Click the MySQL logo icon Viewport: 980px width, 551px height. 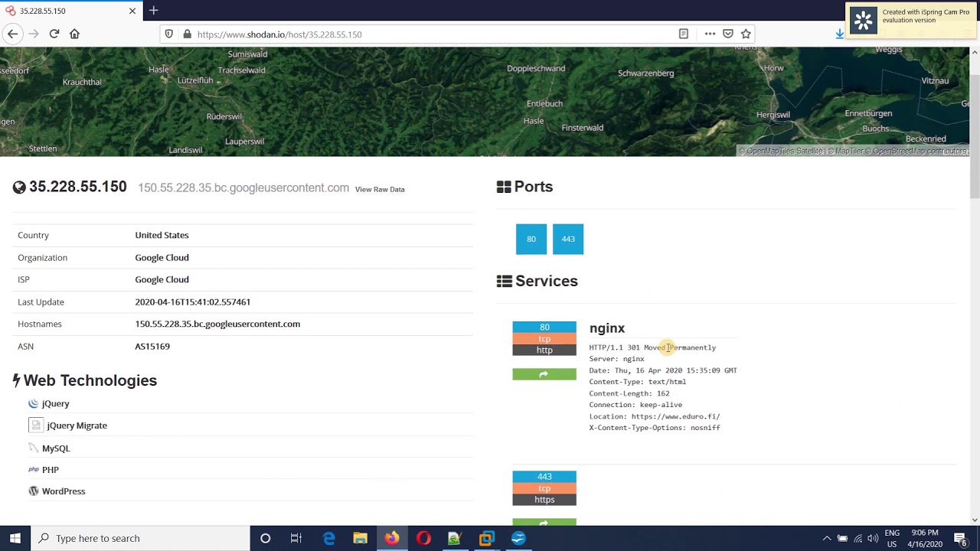[33, 448]
